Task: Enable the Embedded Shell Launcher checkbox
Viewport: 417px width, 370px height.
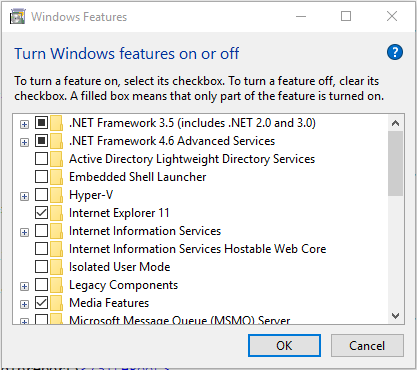Action: pos(41,177)
